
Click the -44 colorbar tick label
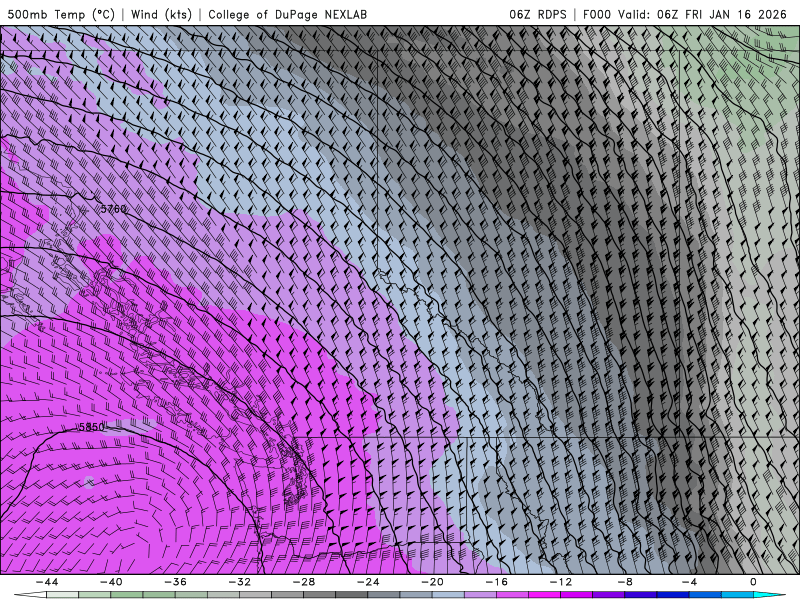(47, 582)
